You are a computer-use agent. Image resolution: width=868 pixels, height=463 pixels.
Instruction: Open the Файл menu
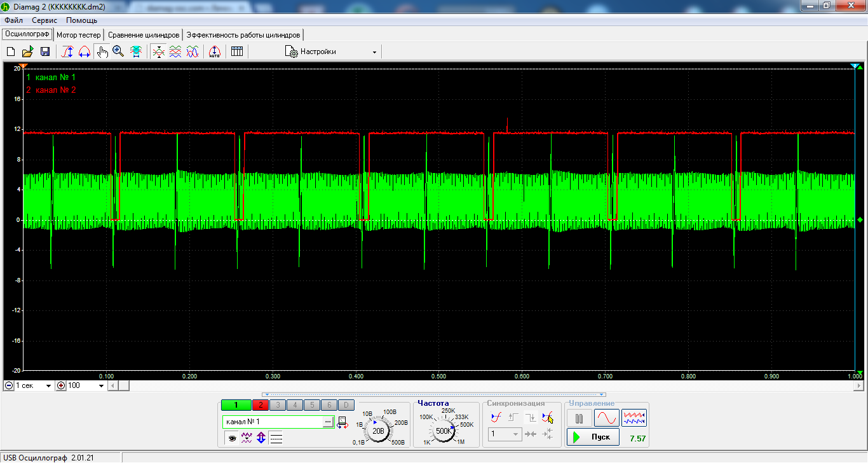click(x=13, y=20)
